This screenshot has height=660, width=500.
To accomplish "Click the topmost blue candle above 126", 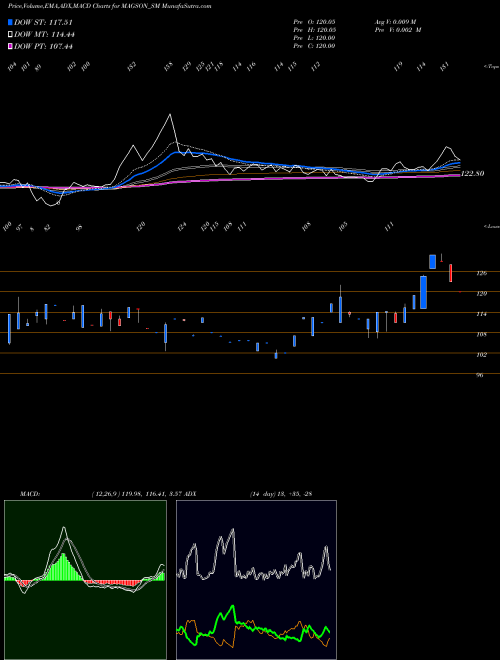I will coord(432,262).
